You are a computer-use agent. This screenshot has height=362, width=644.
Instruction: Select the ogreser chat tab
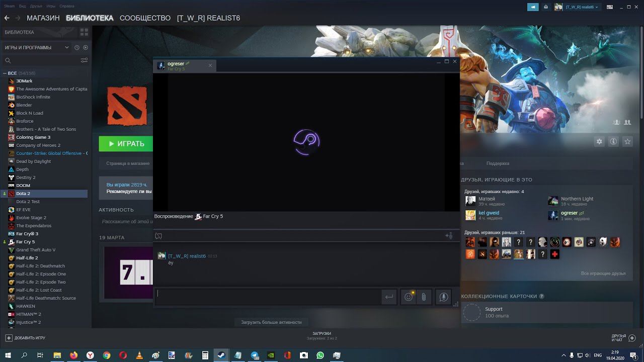185,65
